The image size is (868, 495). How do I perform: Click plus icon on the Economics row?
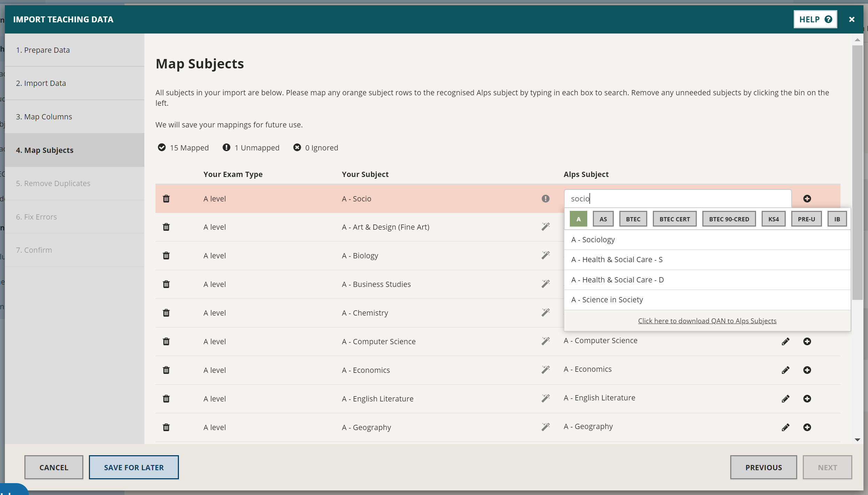tap(807, 370)
